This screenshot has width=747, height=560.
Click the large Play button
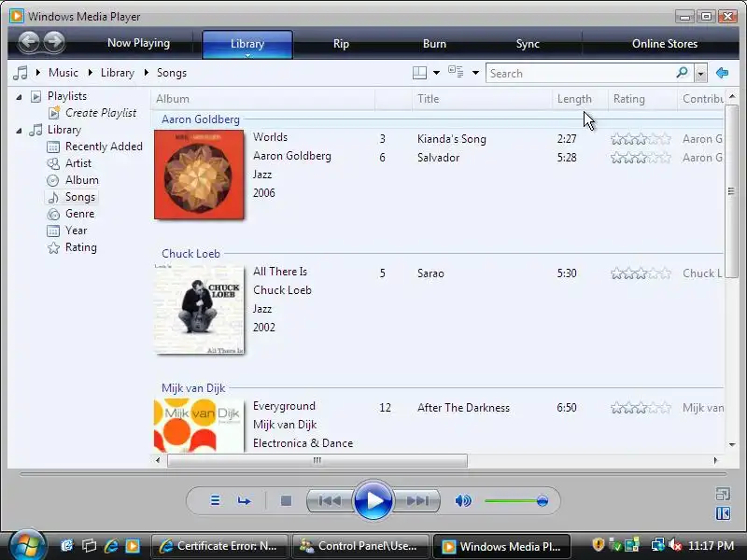[373, 500]
